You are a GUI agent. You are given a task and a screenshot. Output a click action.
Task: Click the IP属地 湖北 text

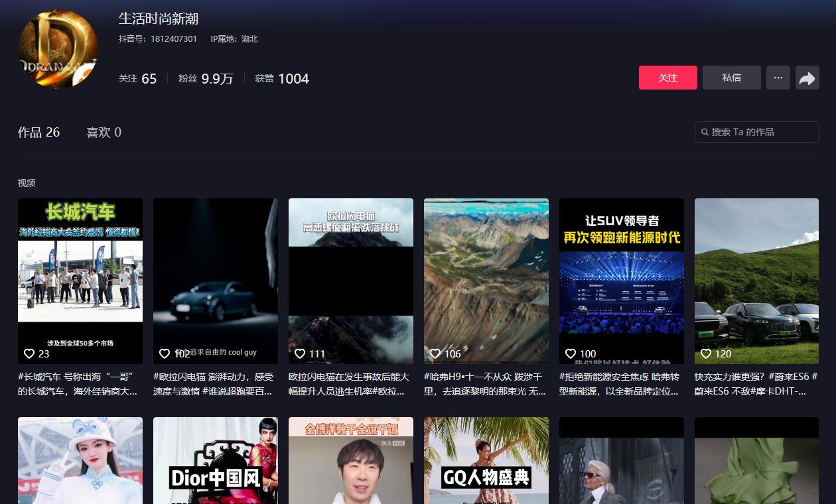tap(234, 39)
